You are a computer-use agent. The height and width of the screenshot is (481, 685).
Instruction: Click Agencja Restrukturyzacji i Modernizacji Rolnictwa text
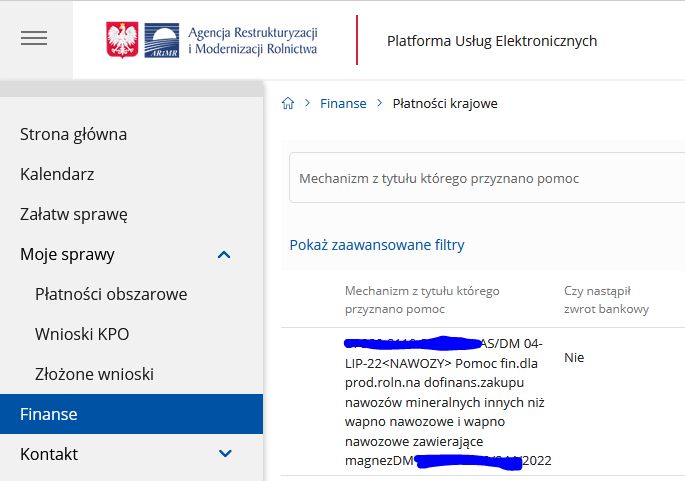(x=253, y=41)
